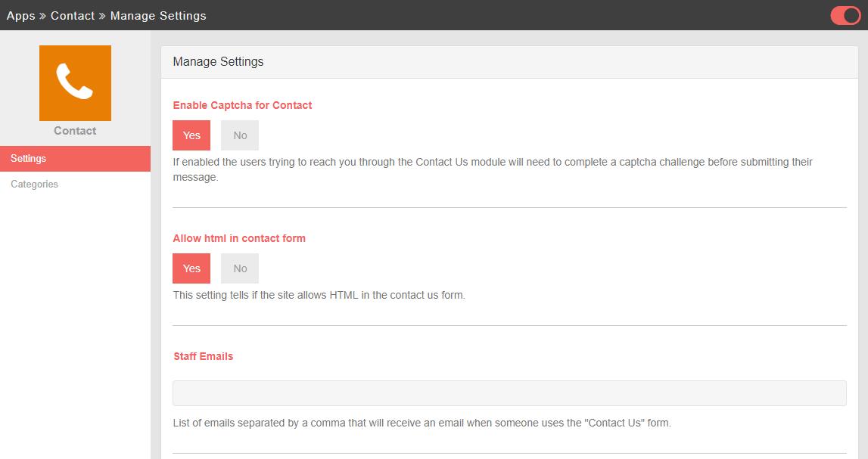Choose No for Allow html in contact form
The image size is (868, 459).
tap(240, 268)
